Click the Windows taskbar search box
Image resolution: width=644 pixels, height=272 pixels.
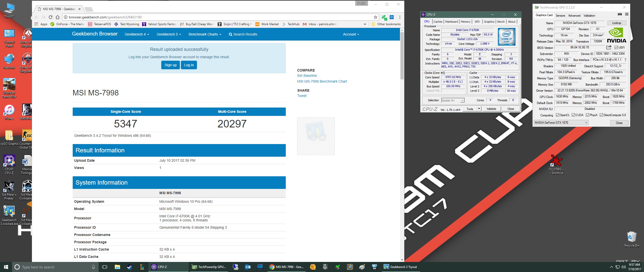point(55,267)
